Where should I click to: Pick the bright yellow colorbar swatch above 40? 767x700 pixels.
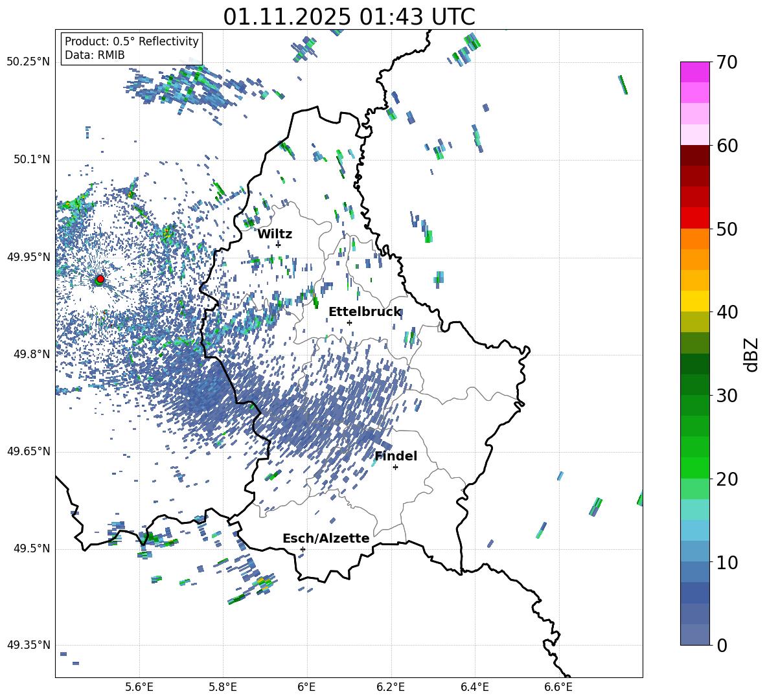tap(695, 301)
